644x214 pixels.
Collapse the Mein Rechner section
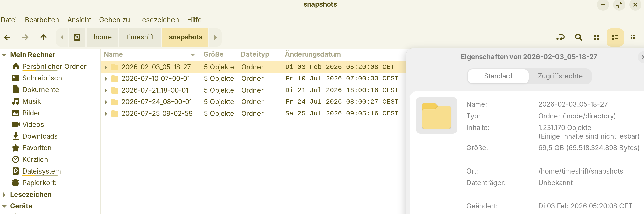tap(4, 55)
